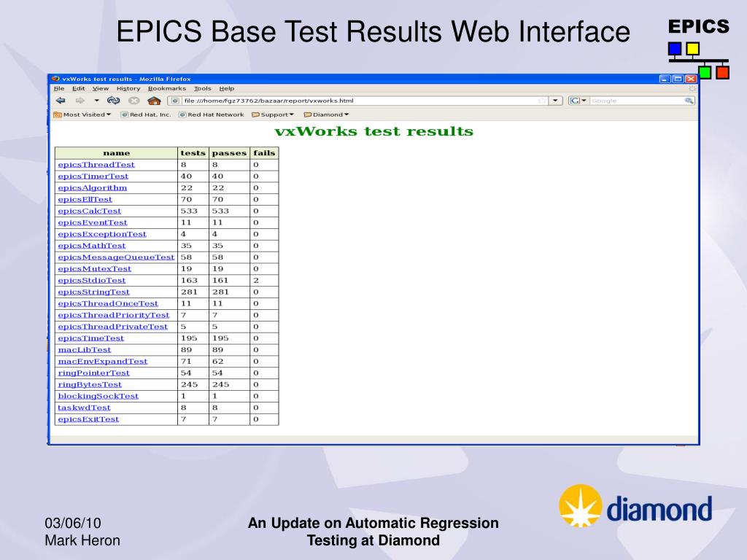Open the View menu
This screenshot has width=747, height=560.
point(101,88)
